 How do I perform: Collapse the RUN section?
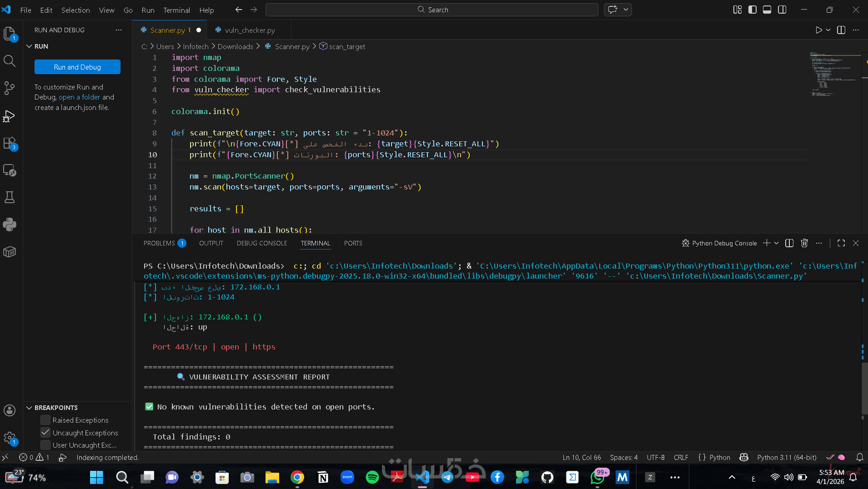(x=30, y=46)
